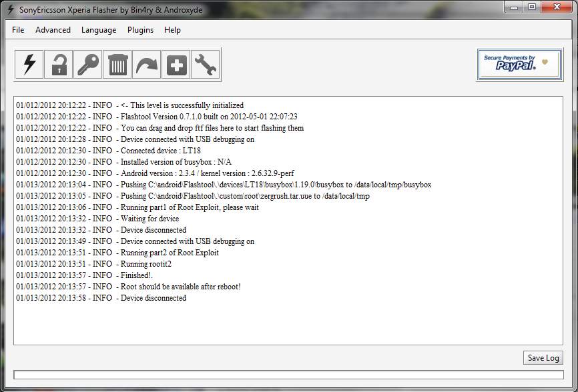Click log line pushing zergrush.tar.uue
The image size is (578, 392).
pos(193,196)
